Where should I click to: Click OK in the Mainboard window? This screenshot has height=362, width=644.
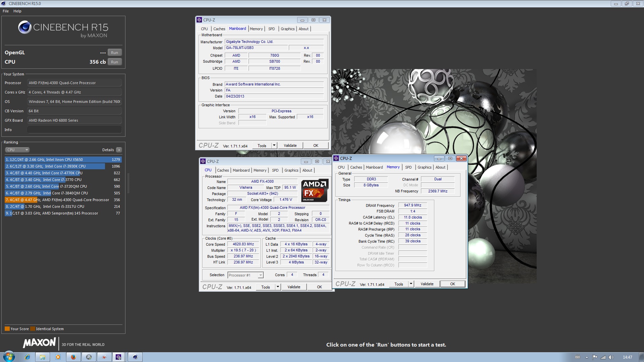[316, 145]
